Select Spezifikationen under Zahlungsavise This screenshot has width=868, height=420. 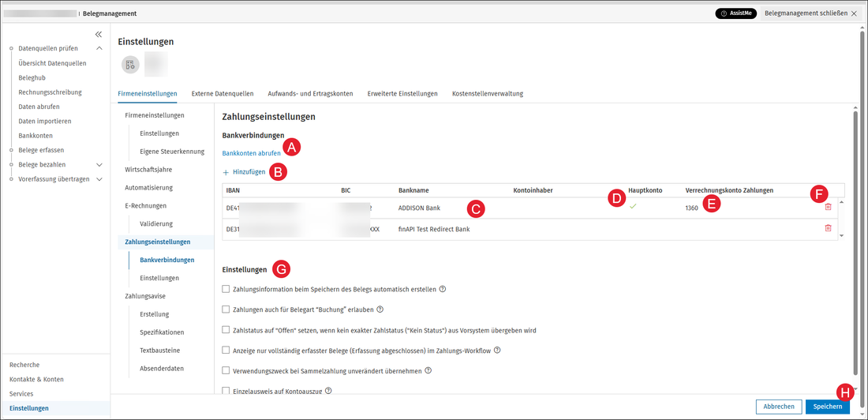tap(163, 332)
